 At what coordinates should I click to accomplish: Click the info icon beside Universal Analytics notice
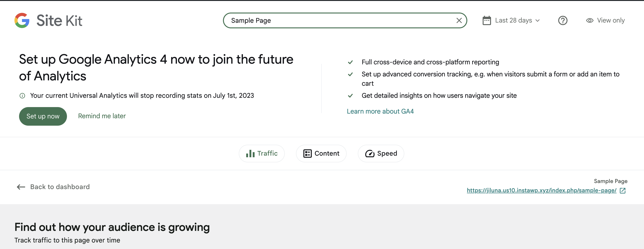[22, 95]
